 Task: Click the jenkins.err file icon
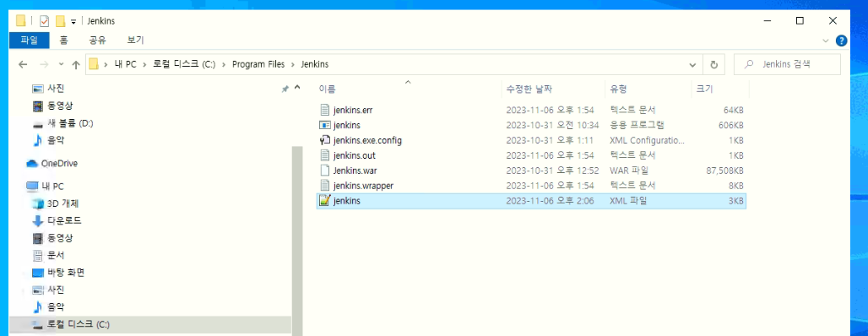pos(325,110)
